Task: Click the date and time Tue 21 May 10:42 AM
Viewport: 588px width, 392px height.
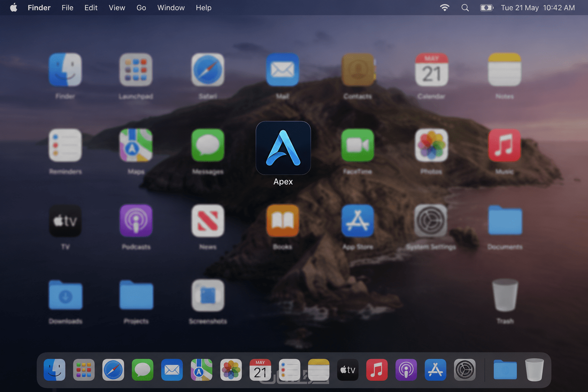Action: pyautogui.click(x=538, y=8)
